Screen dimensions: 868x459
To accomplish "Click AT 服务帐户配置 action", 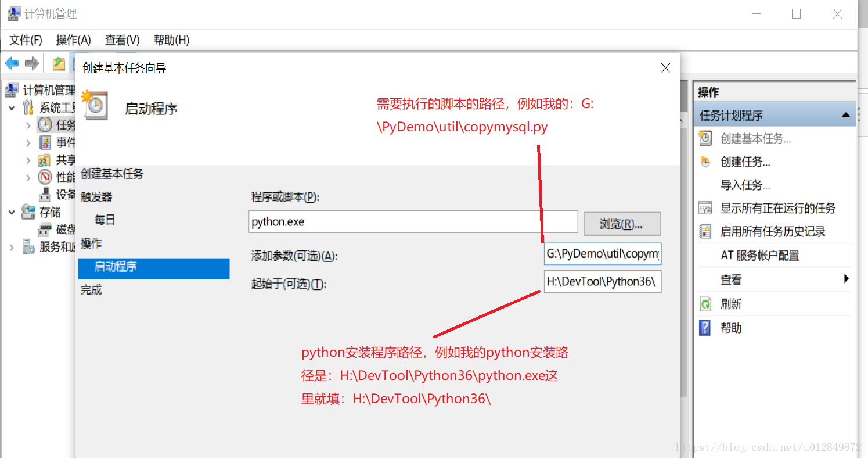I will [760, 255].
